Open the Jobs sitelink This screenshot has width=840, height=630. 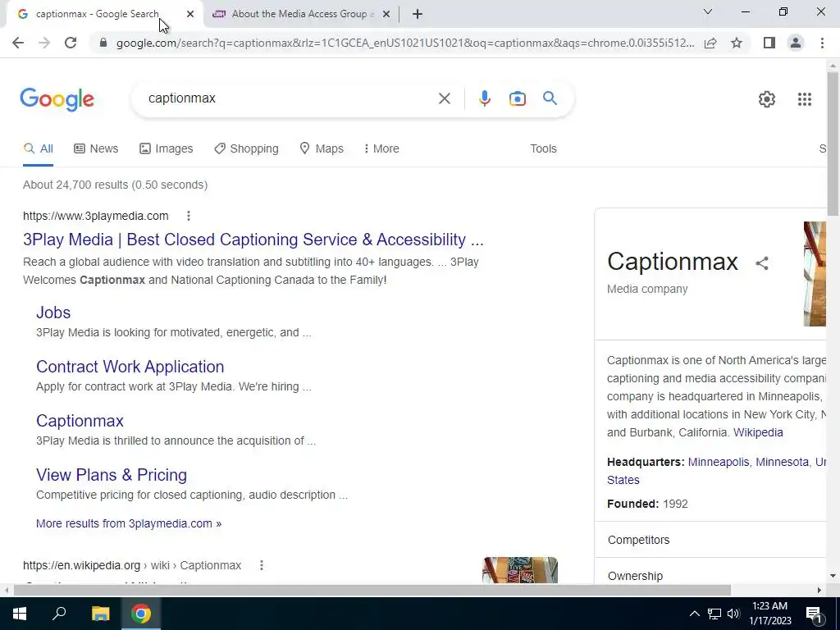pos(53,313)
